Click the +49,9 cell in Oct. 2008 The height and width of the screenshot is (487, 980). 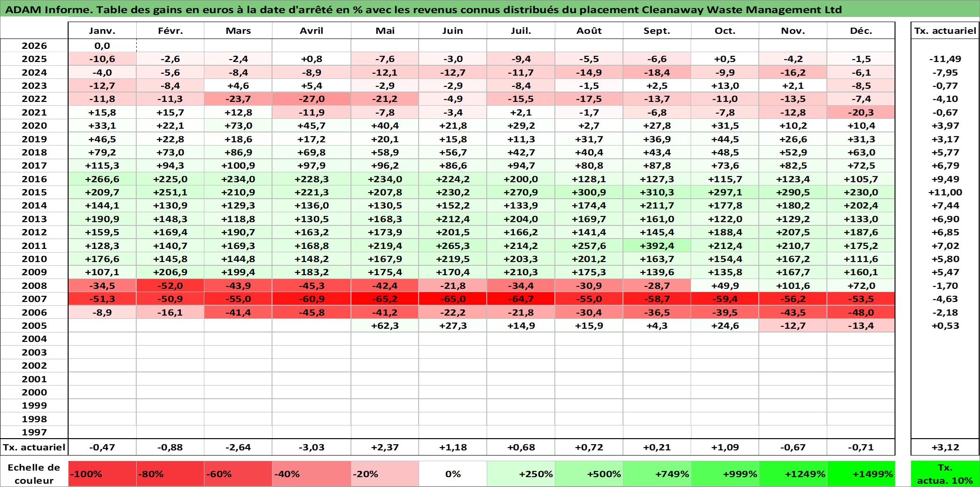(725, 286)
